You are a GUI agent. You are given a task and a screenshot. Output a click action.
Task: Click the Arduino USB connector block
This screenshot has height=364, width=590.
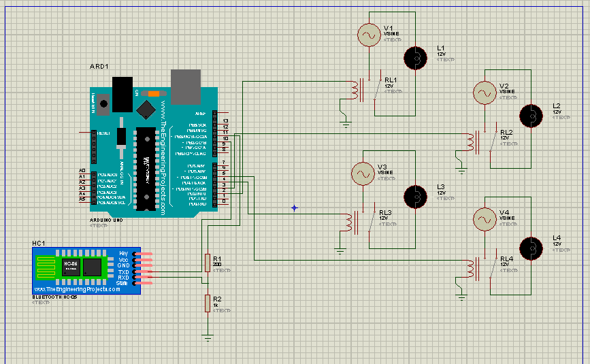click(186, 87)
